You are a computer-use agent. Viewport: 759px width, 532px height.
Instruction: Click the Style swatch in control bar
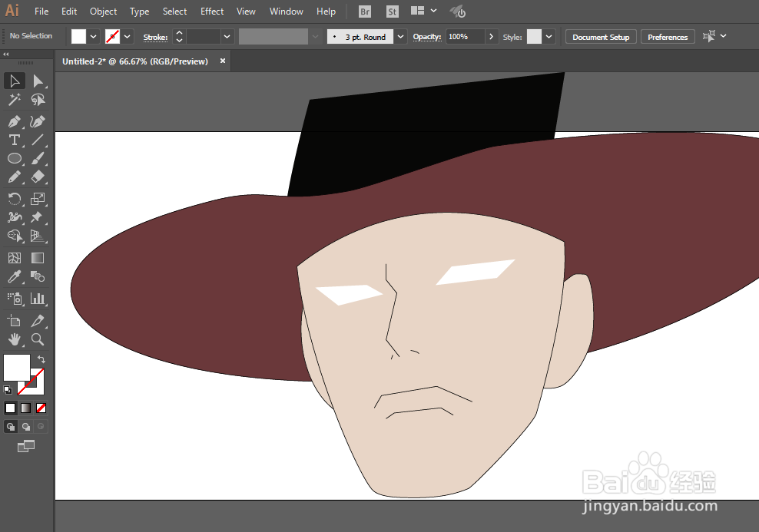coord(534,37)
